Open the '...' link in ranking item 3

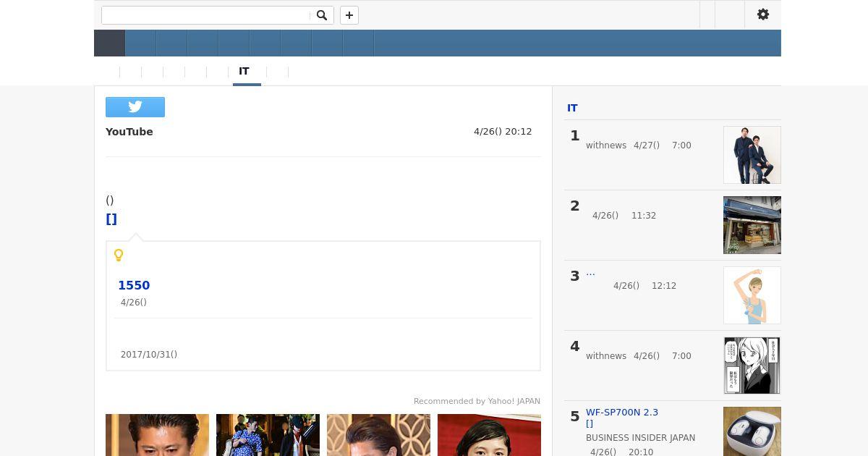click(x=590, y=272)
